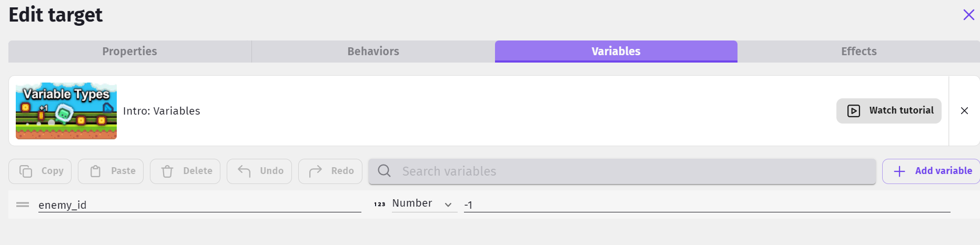Select the Variables tab

coord(616,52)
